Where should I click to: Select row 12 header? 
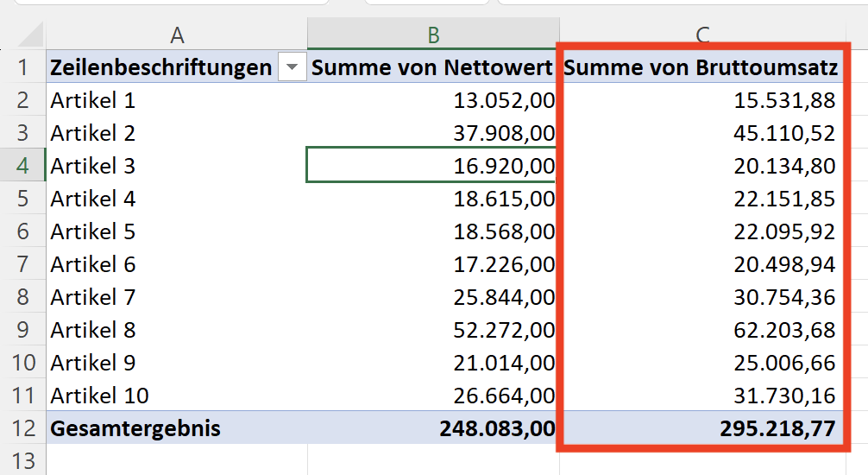tap(22, 427)
